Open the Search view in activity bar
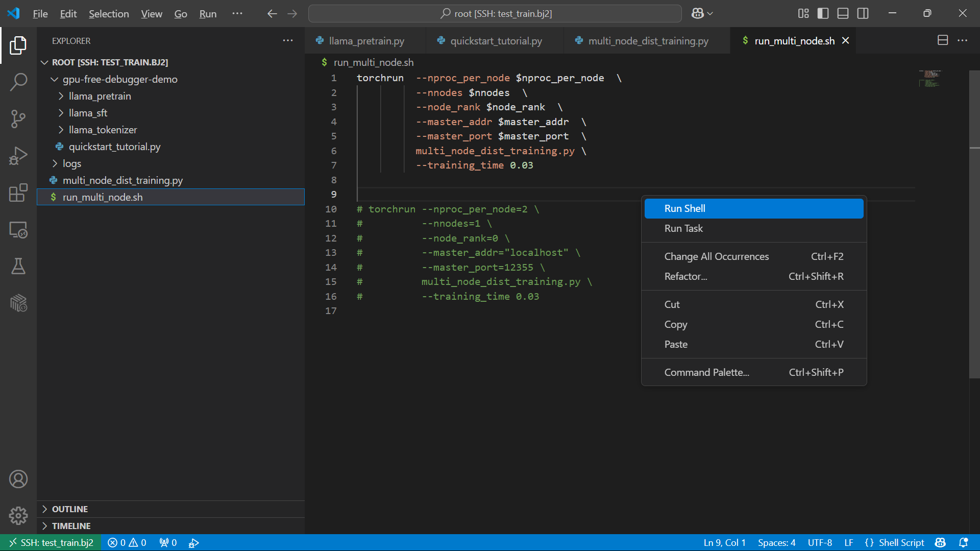This screenshot has width=980, height=551. [18, 82]
